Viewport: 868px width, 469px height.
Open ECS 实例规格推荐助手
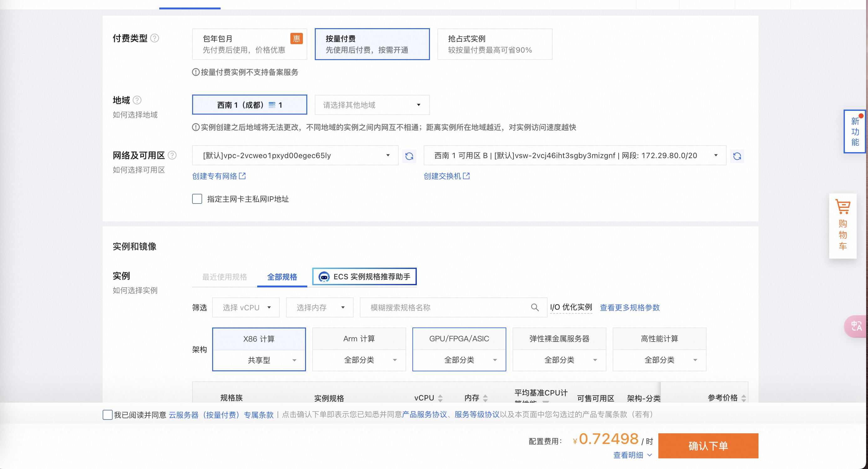[364, 277]
